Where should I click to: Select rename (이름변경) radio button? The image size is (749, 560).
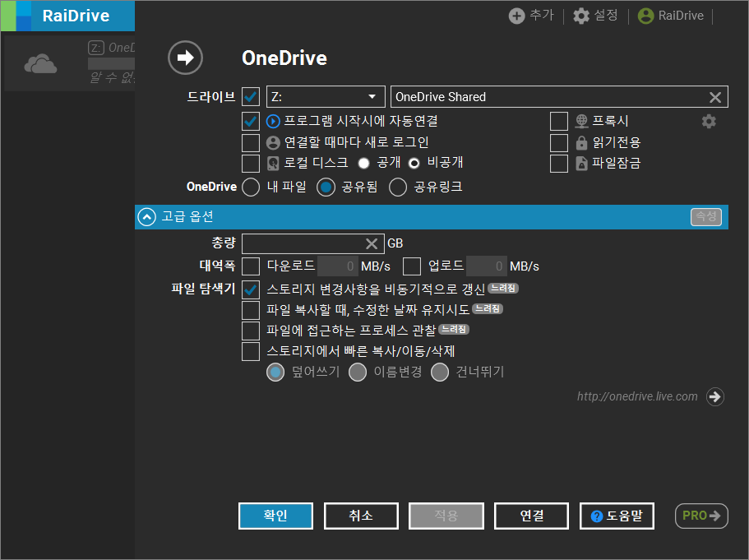pyautogui.click(x=358, y=373)
